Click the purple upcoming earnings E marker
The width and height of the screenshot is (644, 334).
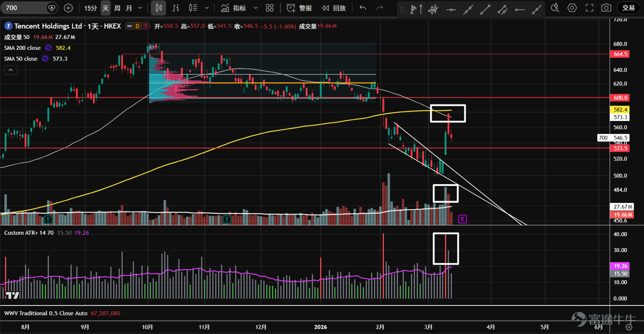pos(462,219)
